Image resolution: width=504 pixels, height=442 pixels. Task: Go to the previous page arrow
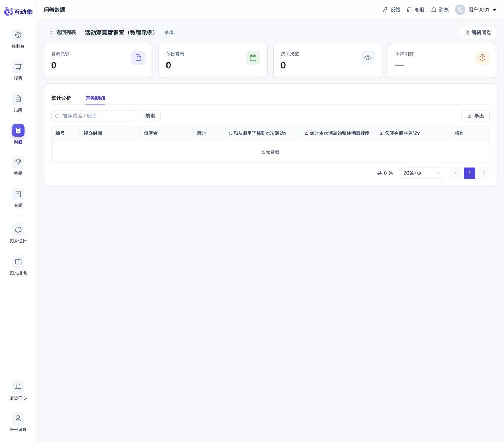tap(456, 173)
